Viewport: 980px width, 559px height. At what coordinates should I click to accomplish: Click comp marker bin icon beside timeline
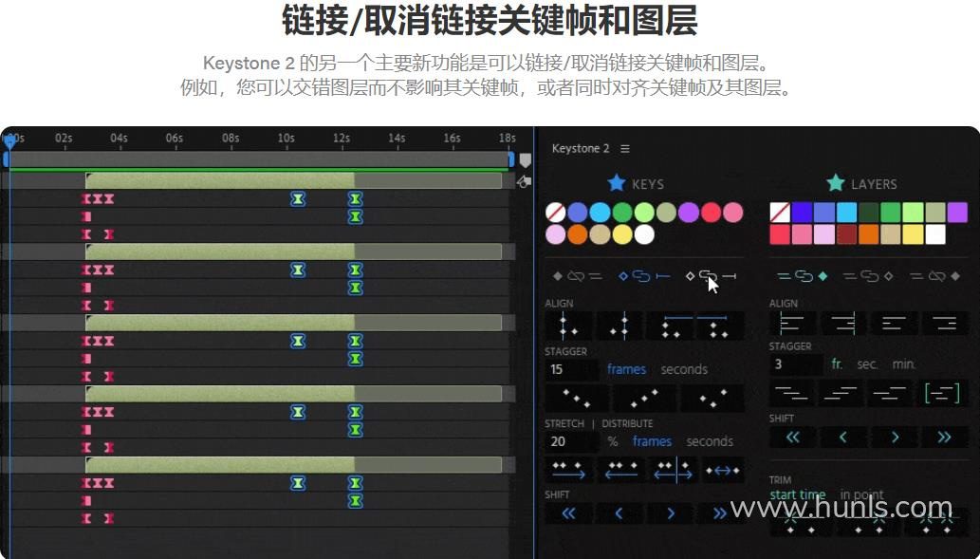pyautogui.click(x=525, y=160)
